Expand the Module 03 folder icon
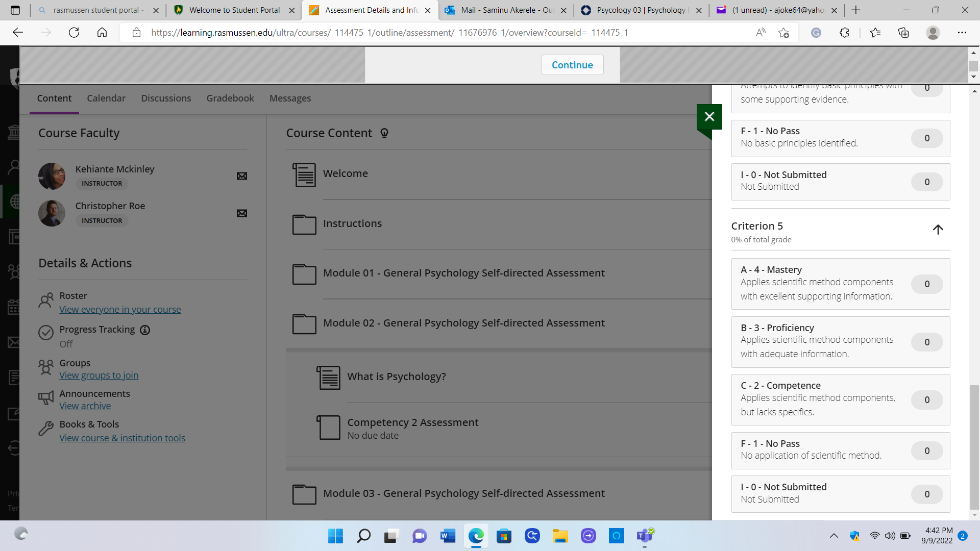980x551 pixels. pyautogui.click(x=304, y=494)
